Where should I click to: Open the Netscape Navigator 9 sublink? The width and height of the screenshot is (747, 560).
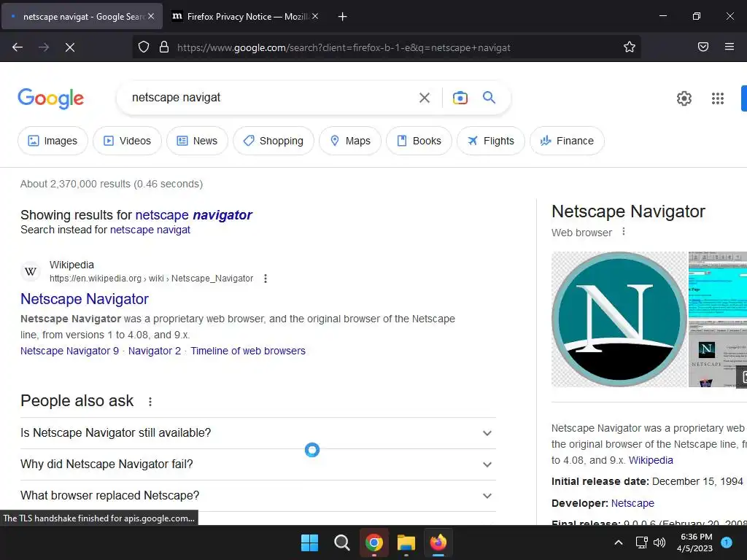[x=69, y=351]
